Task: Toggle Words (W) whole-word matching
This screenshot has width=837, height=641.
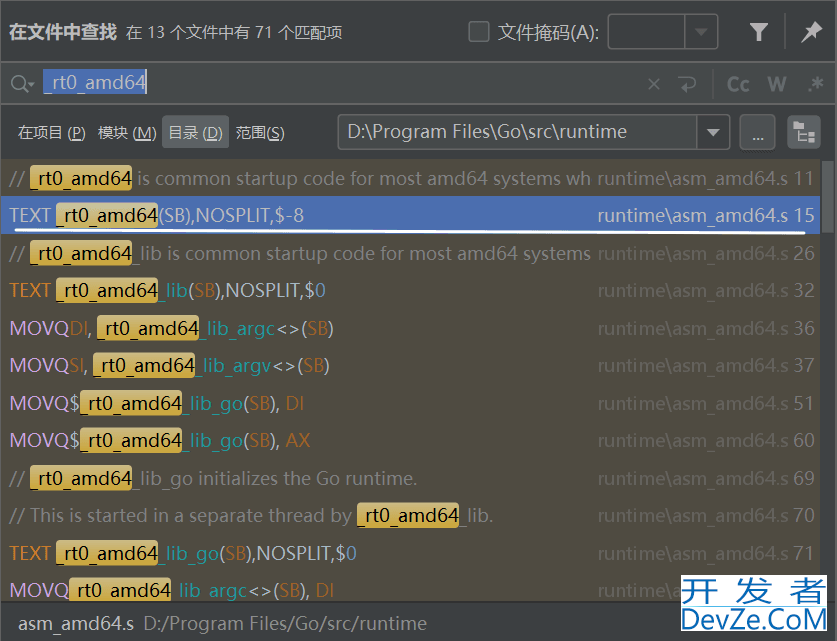Action: tap(776, 84)
